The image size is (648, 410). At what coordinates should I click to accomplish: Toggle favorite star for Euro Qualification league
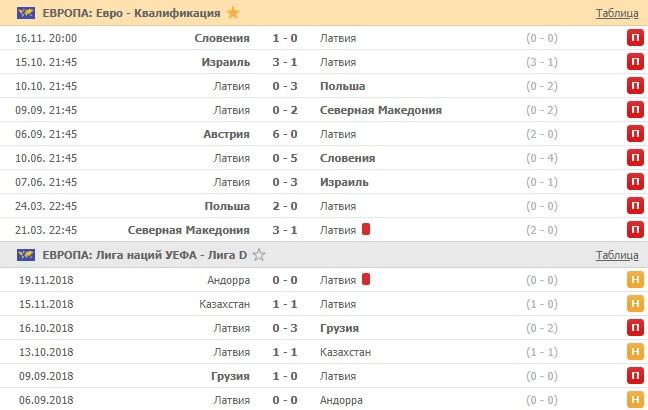[233, 13]
